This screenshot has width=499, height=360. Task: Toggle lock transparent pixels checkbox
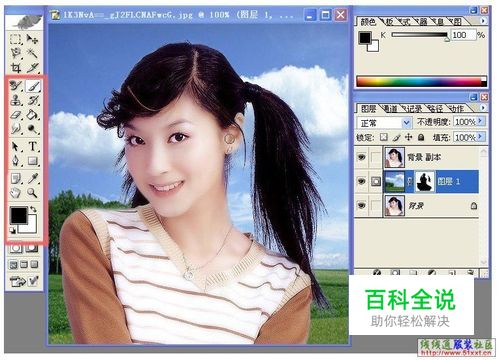click(384, 137)
